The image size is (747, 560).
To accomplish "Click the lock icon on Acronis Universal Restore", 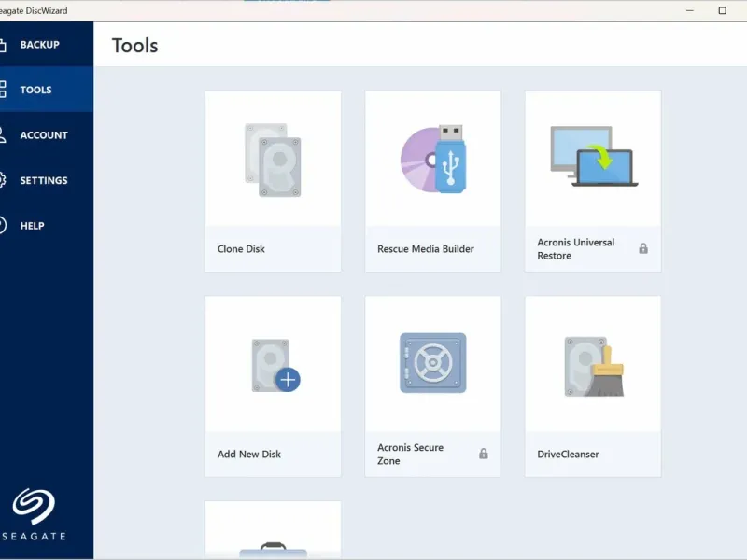I will coord(643,248).
